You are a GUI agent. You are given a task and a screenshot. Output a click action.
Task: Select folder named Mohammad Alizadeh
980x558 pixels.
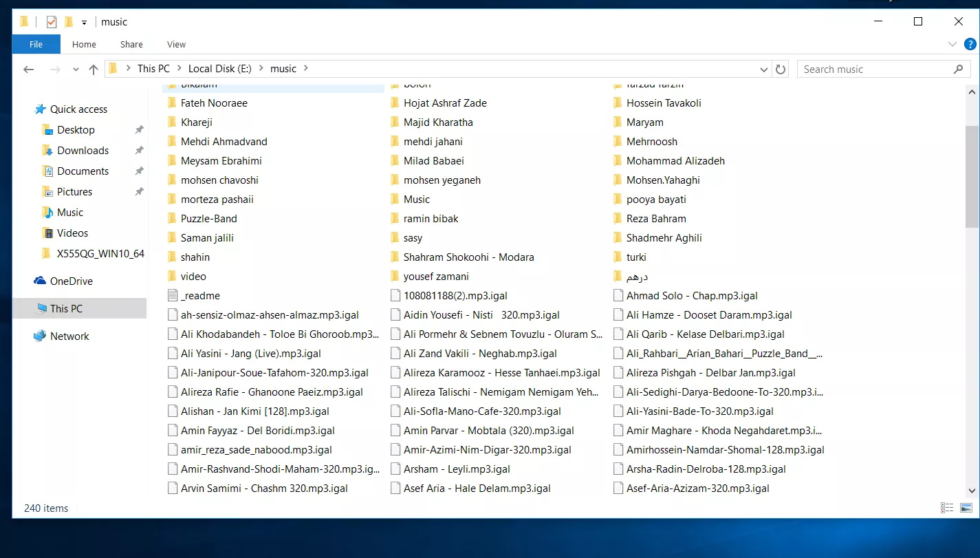click(x=675, y=160)
